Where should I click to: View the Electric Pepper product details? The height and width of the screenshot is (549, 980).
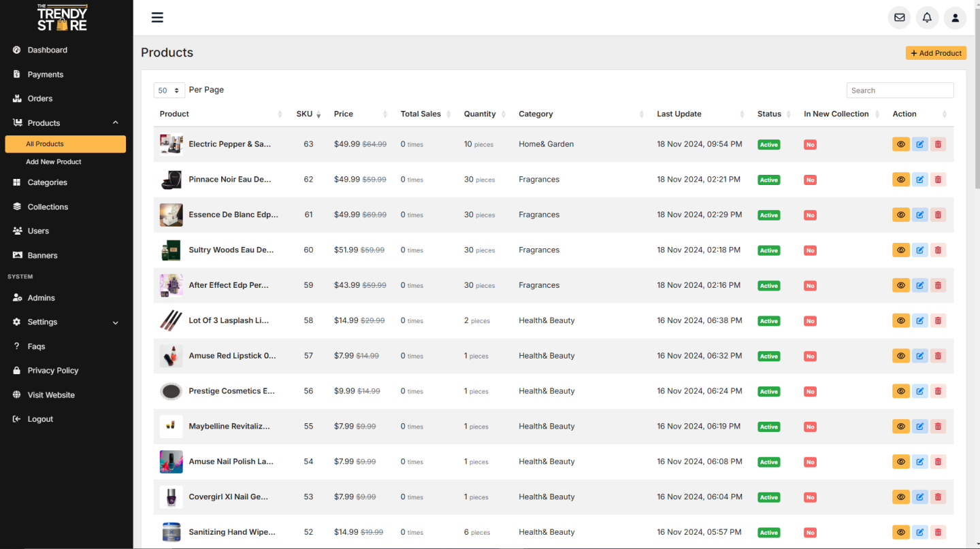tap(900, 144)
